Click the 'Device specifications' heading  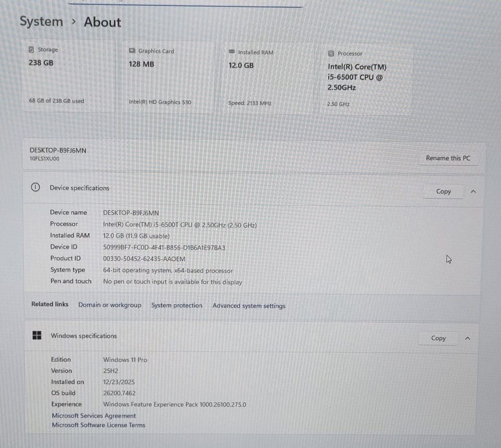coord(79,188)
